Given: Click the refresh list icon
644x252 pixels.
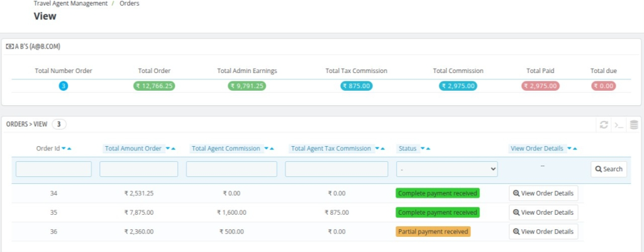Looking at the screenshot, I should point(604,125).
